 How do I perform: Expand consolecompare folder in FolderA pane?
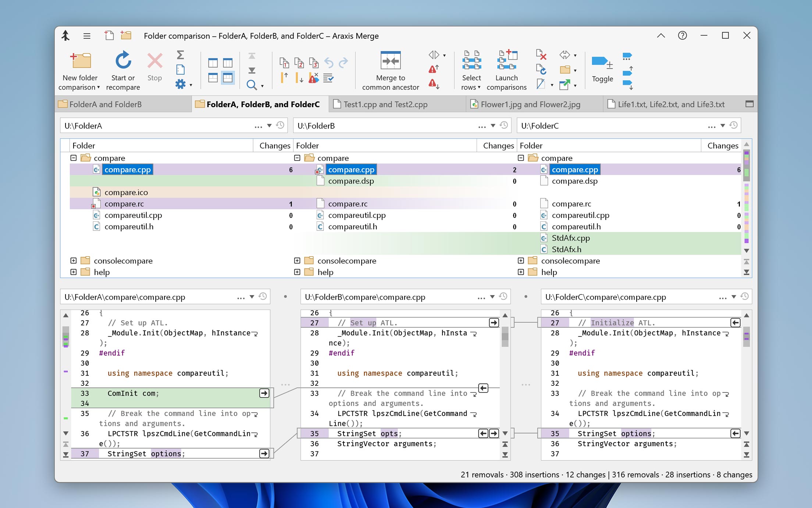(74, 261)
